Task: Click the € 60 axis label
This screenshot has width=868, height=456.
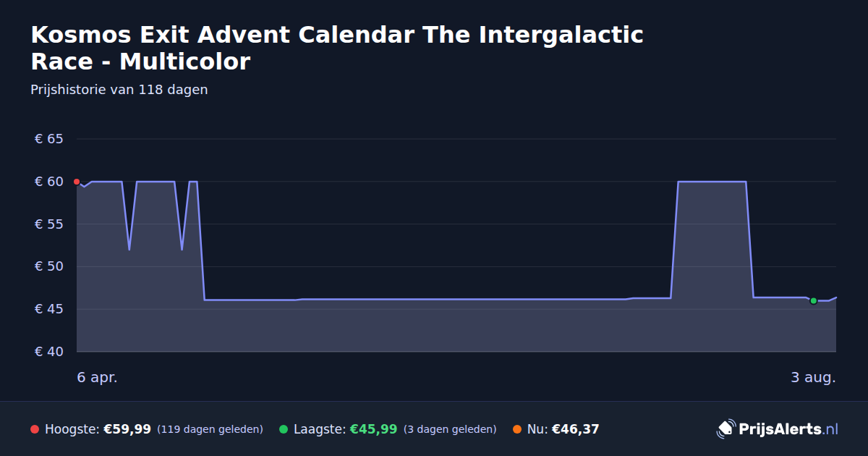Action: tap(48, 182)
